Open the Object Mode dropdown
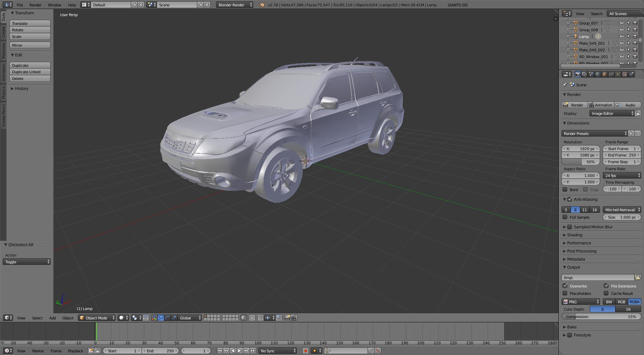This screenshot has width=644, height=355. [x=97, y=318]
